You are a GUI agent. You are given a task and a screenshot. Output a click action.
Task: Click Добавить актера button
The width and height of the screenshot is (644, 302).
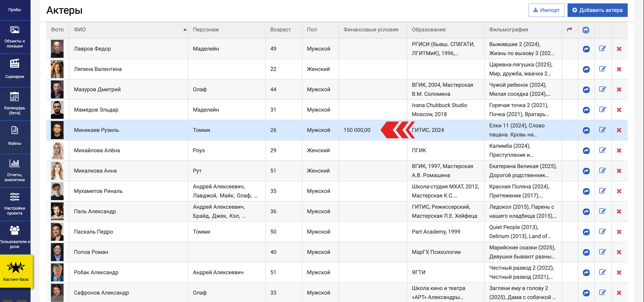597,10
